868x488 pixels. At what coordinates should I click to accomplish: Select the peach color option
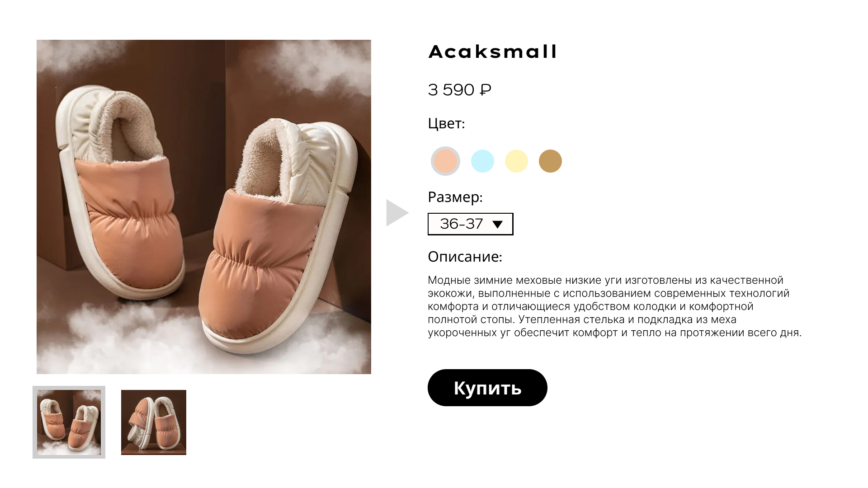tap(445, 161)
